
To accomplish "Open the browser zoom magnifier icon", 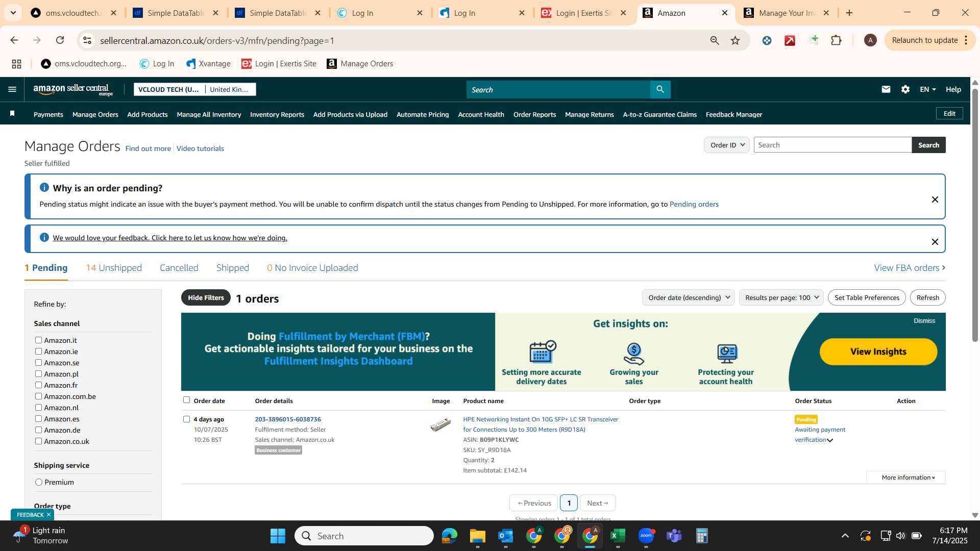I will pos(715,40).
